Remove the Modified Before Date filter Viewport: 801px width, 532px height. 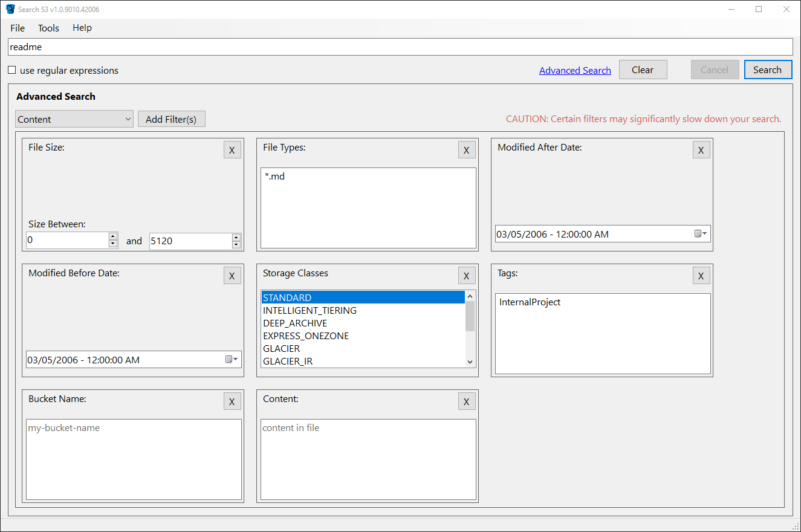click(232, 276)
